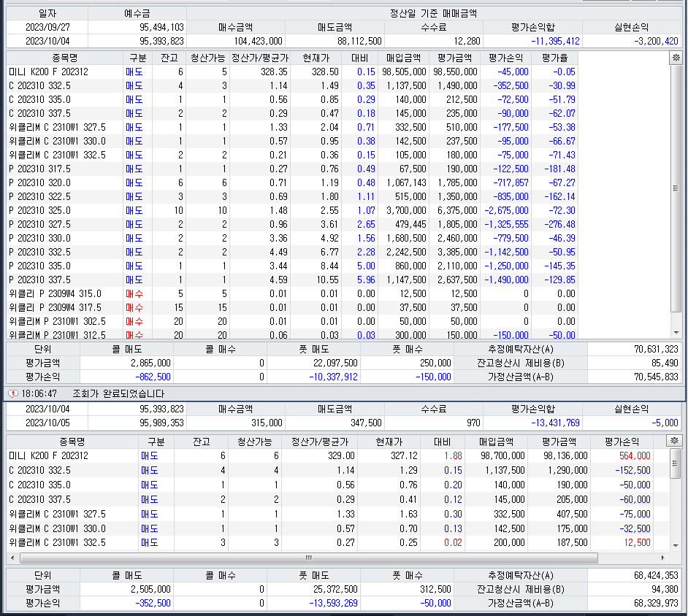Open settings gear of lower holdings table

[674, 441]
